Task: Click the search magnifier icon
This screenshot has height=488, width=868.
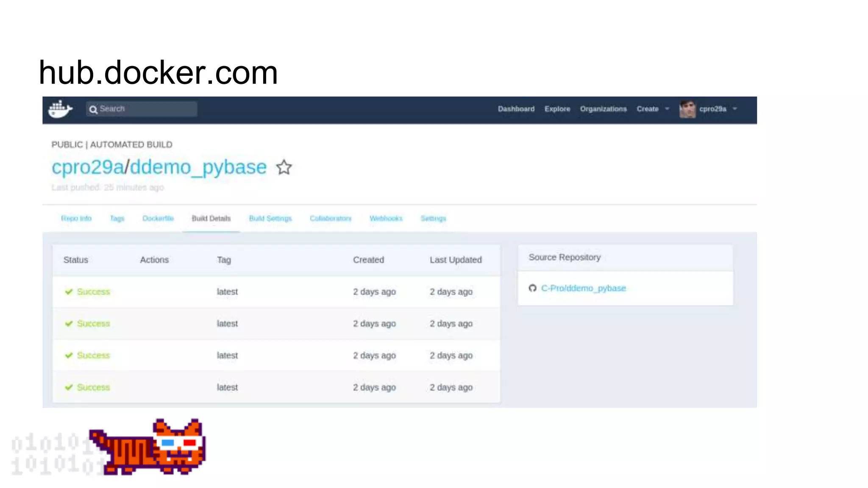Action: (x=93, y=109)
